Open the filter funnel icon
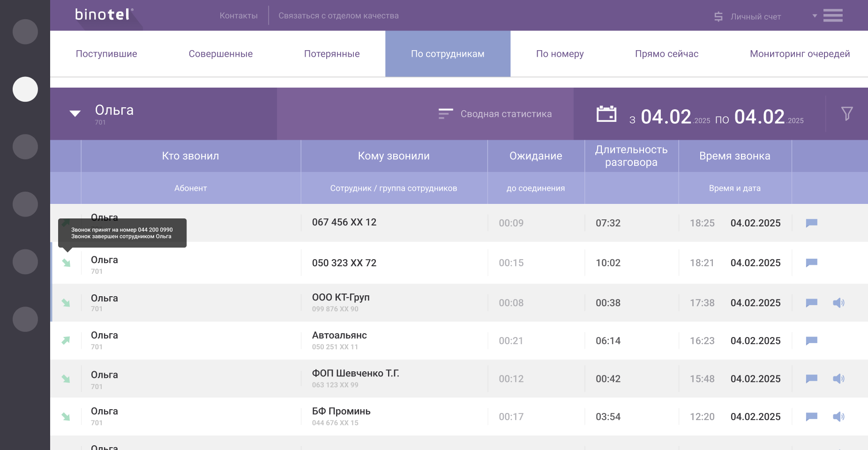 847,113
